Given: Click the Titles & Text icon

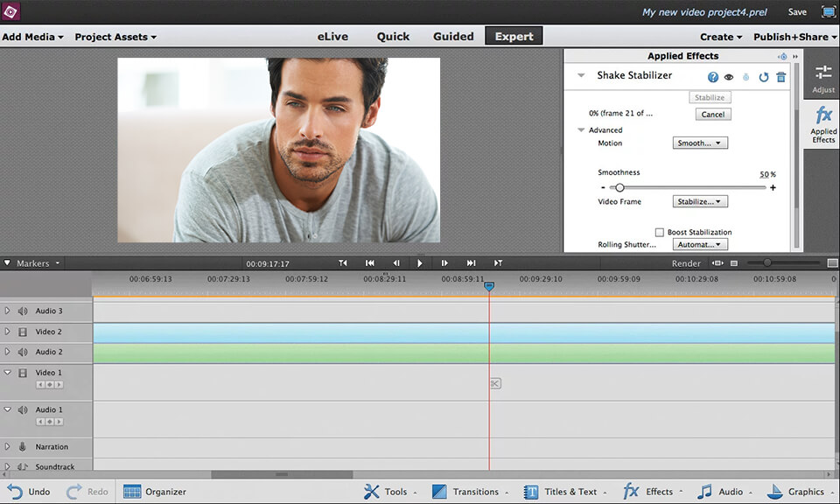Looking at the screenshot, I should (532, 491).
